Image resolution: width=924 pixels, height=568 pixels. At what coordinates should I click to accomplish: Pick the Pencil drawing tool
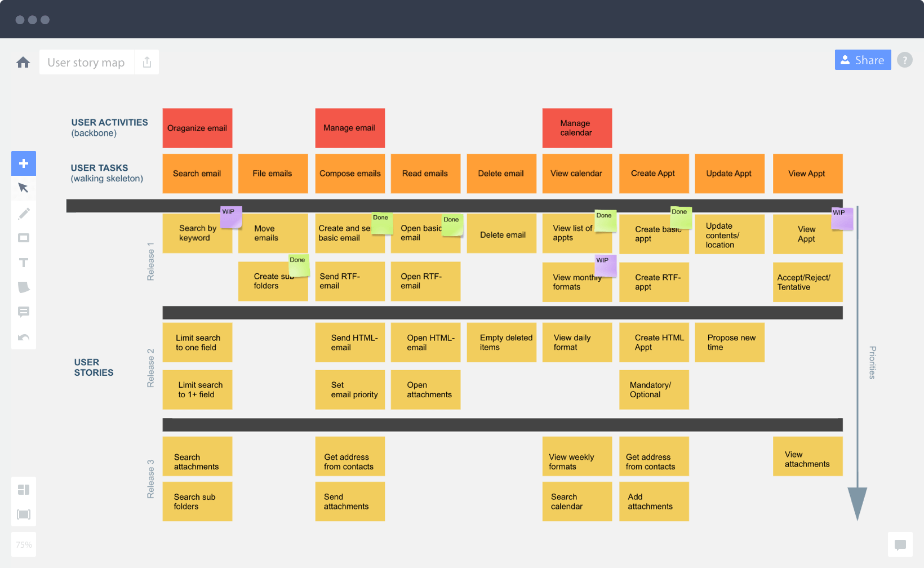(24, 213)
